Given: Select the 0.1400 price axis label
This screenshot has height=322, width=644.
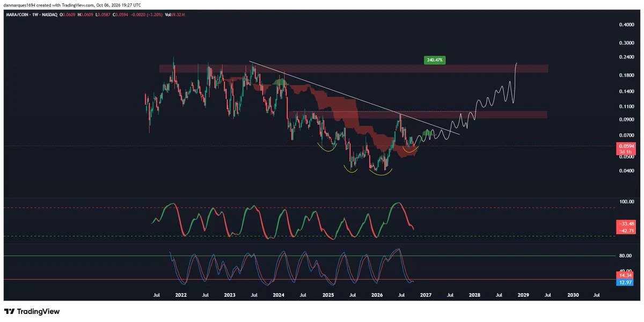Looking at the screenshot, I should (626, 92).
